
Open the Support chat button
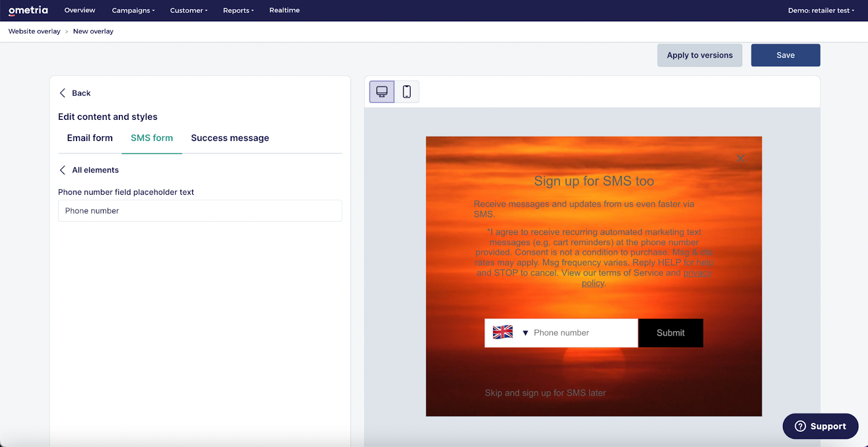pyautogui.click(x=820, y=426)
